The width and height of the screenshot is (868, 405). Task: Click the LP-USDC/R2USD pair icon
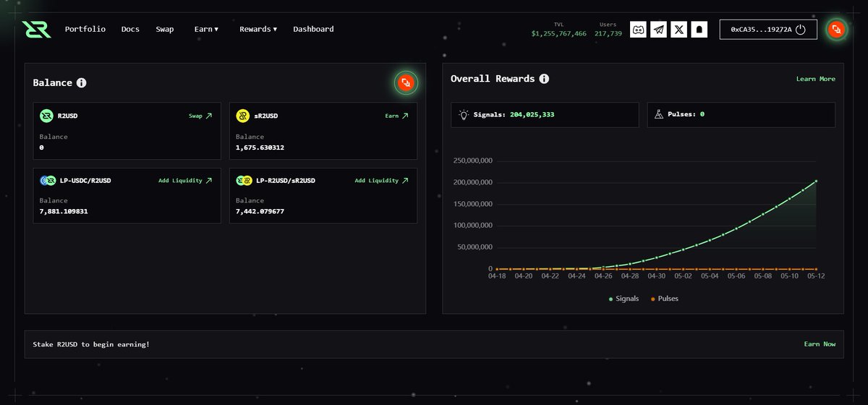point(47,181)
